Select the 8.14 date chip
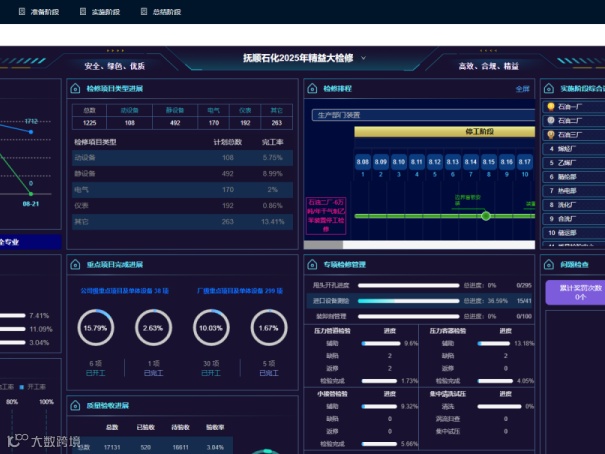Screen dimensions: 605x454 click(471, 162)
